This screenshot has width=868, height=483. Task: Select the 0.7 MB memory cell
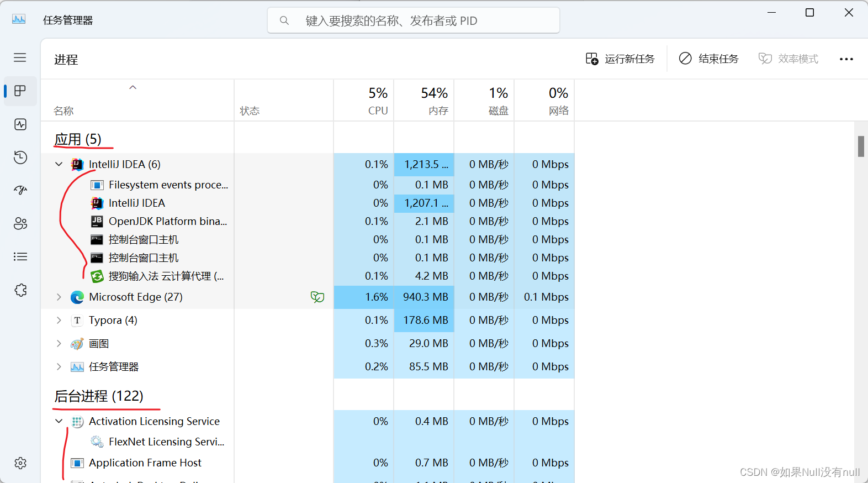pos(424,463)
